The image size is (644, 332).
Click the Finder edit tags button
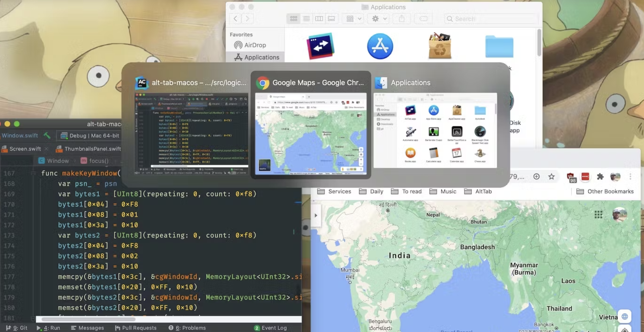click(x=423, y=19)
